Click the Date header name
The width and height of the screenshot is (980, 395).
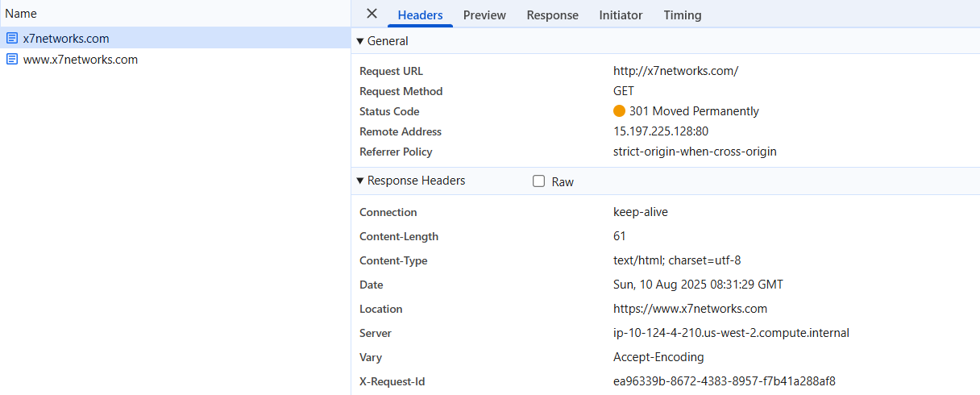click(372, 285)
